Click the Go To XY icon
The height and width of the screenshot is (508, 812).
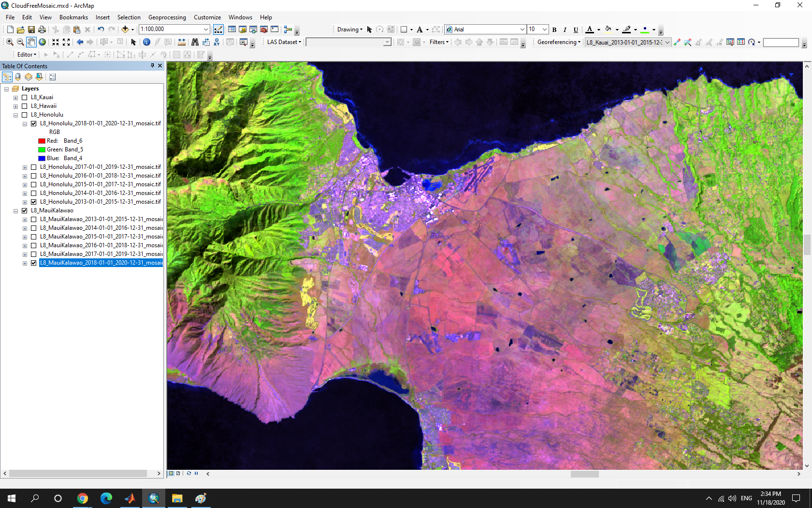tap(217, 42)
